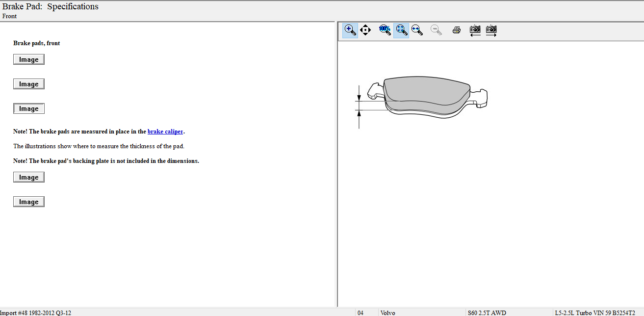
Task: Click the last Image button at the bottom
Action: tap(29, 202)
